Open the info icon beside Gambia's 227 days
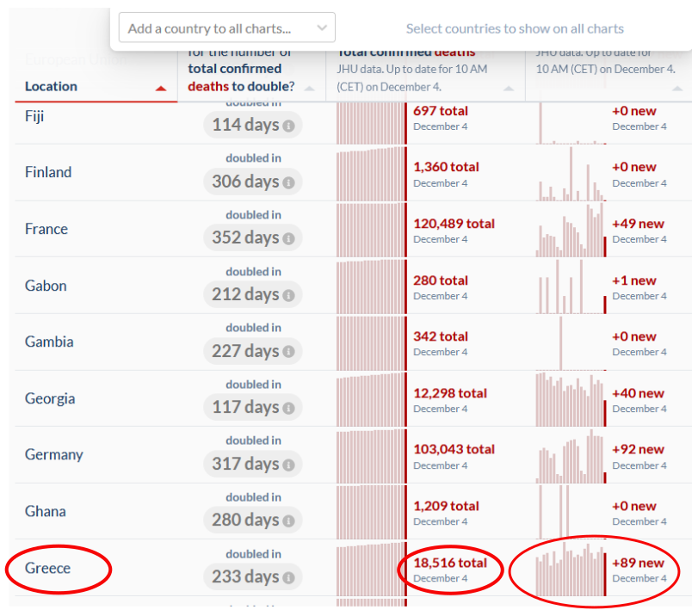This screenshot has height=616, width=698. pyautogui.click(x=289, y=352)
